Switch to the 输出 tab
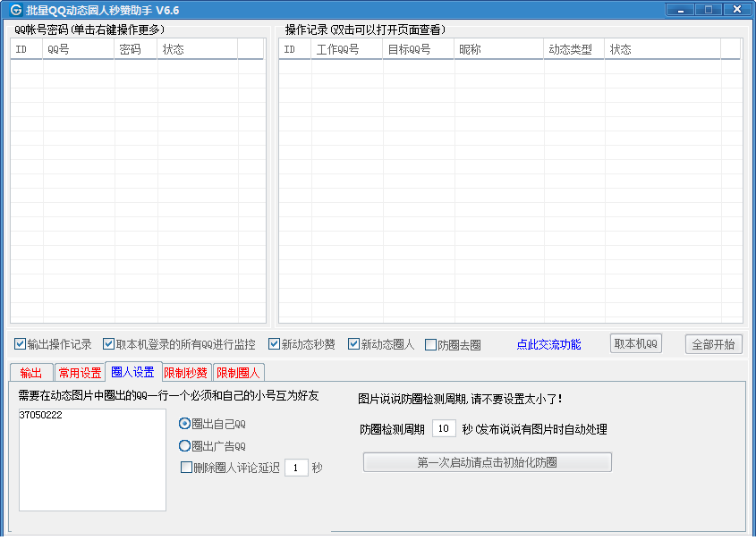 pyautogui.click(x=31, y=373)
